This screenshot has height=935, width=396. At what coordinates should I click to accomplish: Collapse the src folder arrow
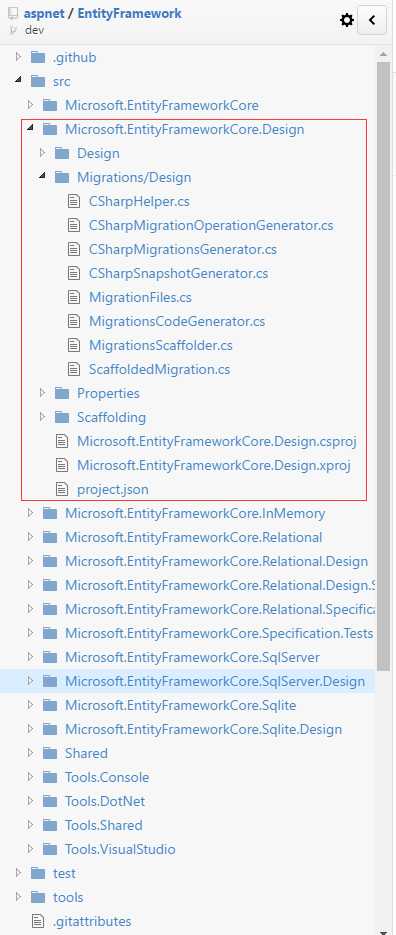tap(18, 81)
